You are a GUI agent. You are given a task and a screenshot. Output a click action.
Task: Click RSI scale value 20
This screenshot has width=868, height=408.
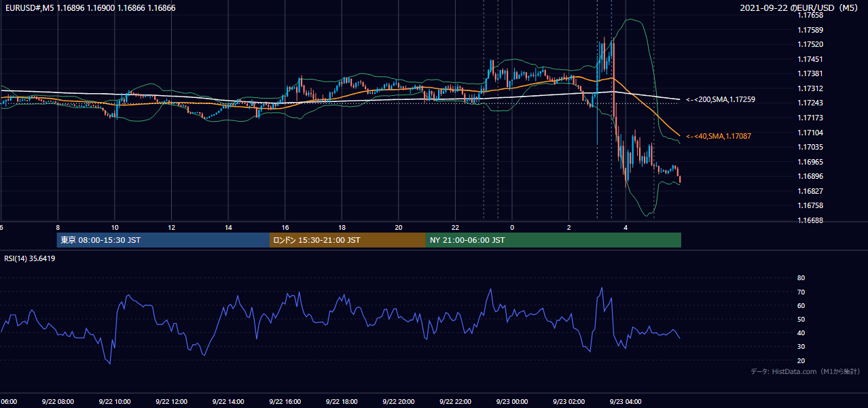coord(801,360)
